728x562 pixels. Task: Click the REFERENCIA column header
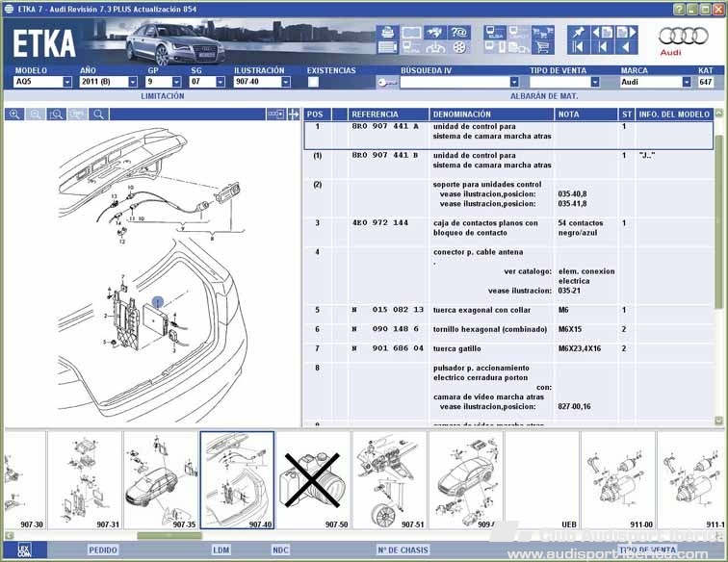(x=388, y=115)
